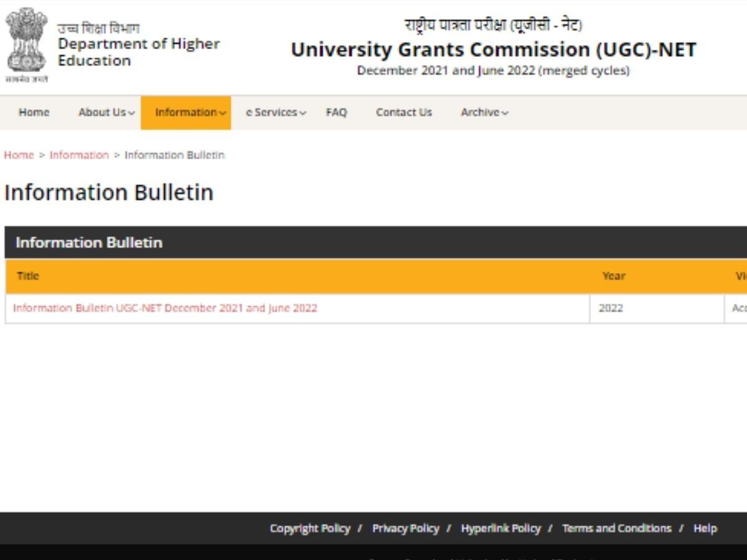Screen dimensions: 747x560
Task: Click University Grants Commission (UGC)-NET heading
Action: click(494, 49)
